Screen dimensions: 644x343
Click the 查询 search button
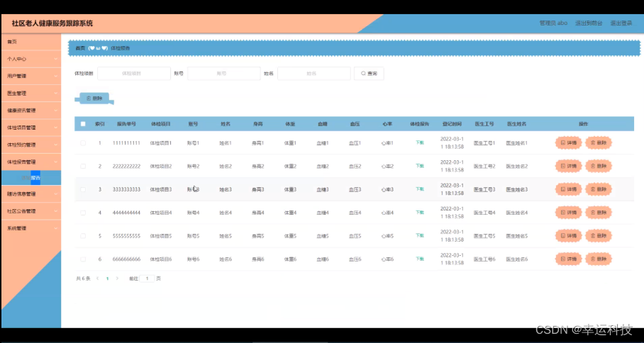369,74
